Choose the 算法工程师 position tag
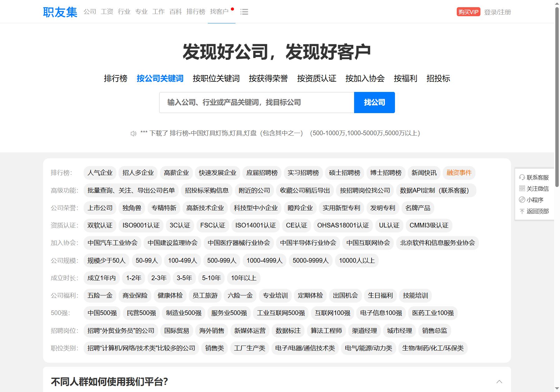 (x=326, y=331)
